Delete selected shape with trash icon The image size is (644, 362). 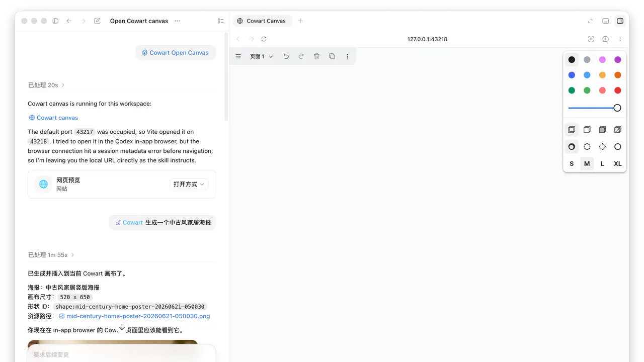click(316, 56)
